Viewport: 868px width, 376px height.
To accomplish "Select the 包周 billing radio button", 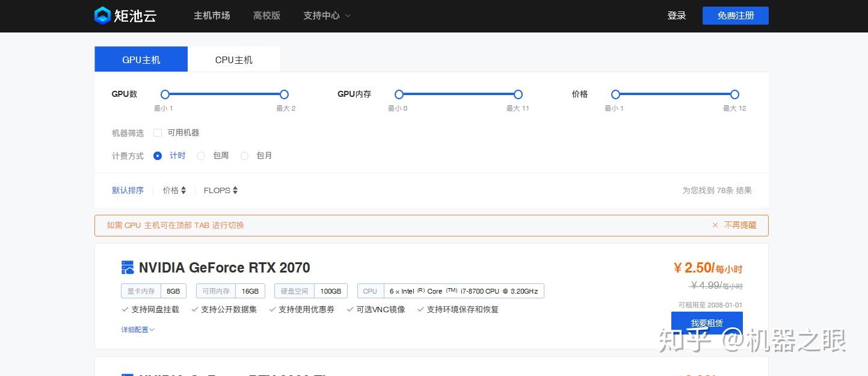I will coord(201,156).
